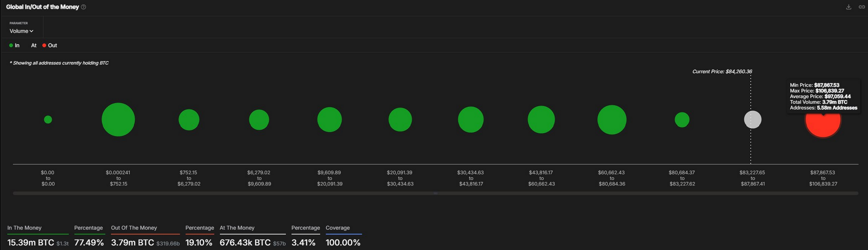868x250 pixels.
Task: Click the 100.00% coverage value
Action: click(343, 243)
